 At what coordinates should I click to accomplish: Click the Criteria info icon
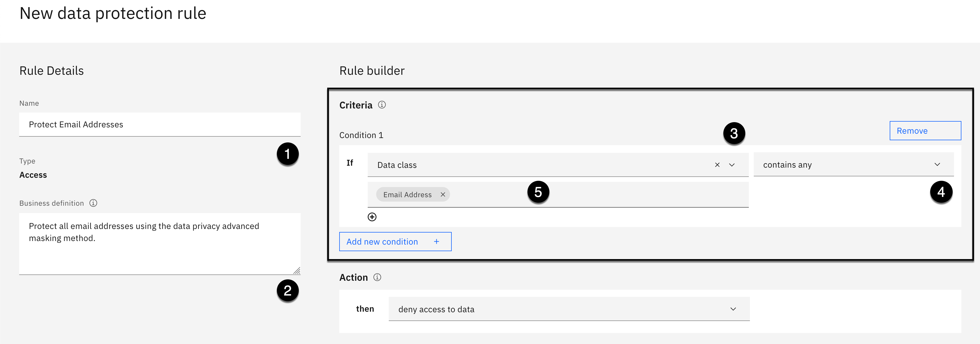(x=382, y=105)
